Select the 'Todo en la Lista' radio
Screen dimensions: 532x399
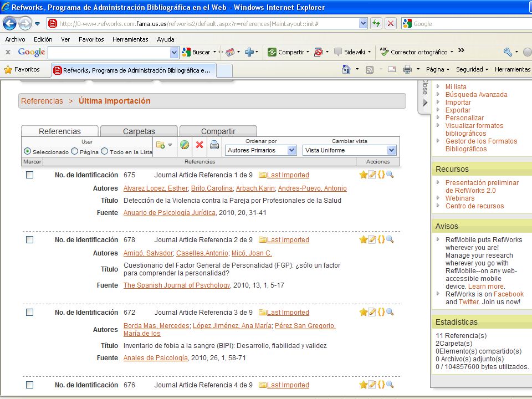point(105,151)
